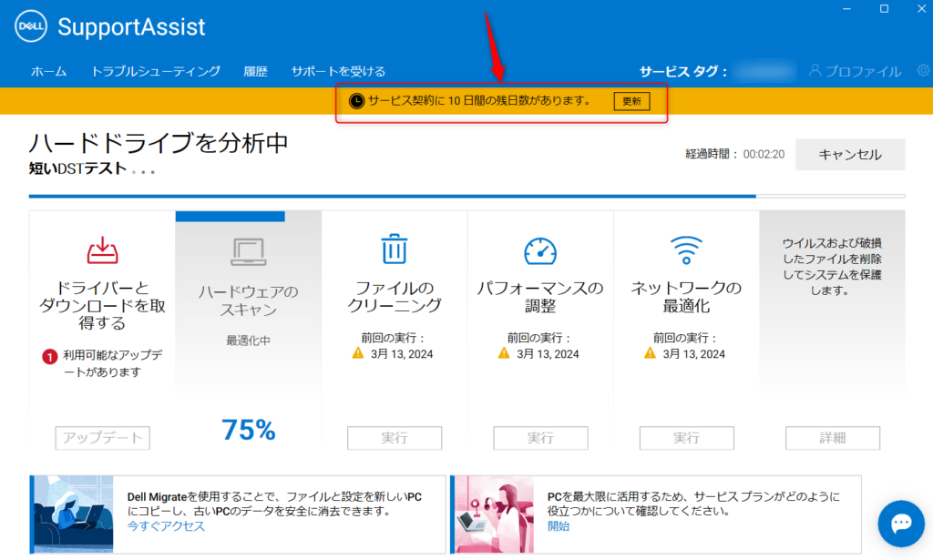
Task: Click the 詳細 button for virus removal
Action: (x=833, y=438)
